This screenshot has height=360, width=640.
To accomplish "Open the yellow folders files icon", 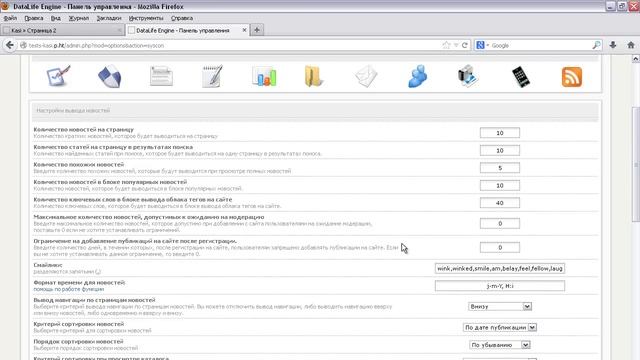I will (313, 76).
